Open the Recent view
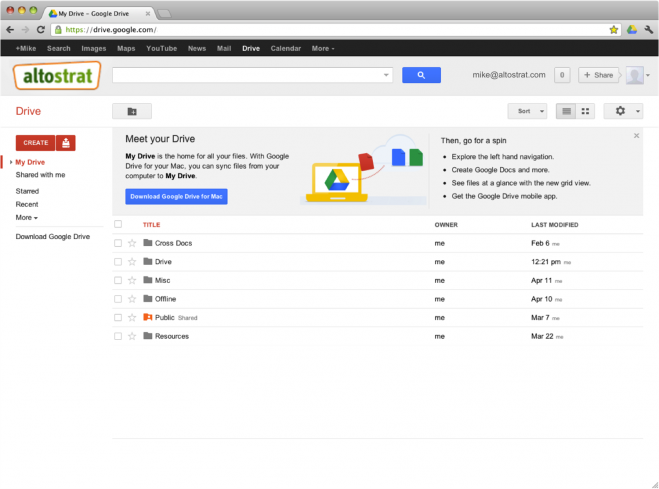The width and height of the screenshot is (659, 489). click(x=27, y=205)
